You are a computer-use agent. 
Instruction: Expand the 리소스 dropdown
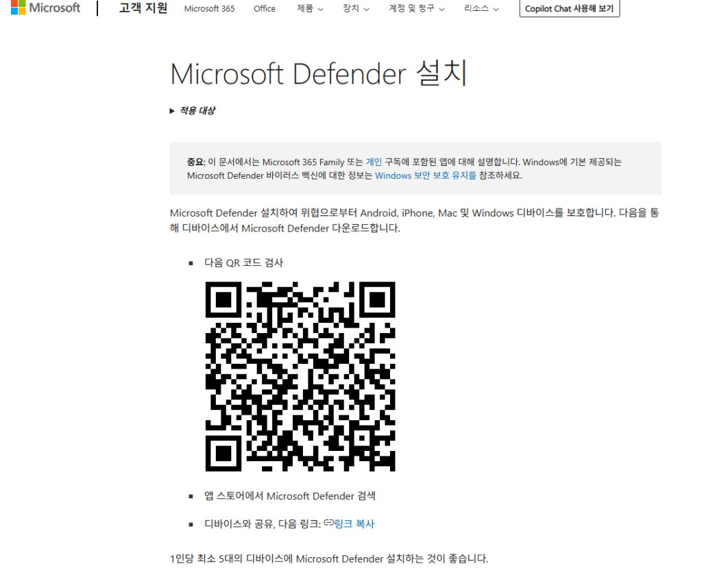point(481,9)
